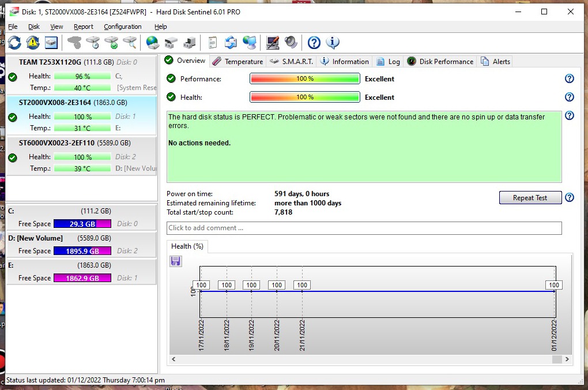Open the Report menu

pos(84,27)
